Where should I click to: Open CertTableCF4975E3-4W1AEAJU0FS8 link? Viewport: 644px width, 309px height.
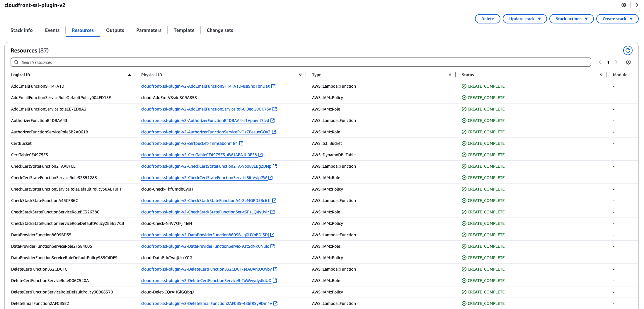pos(199,155)
